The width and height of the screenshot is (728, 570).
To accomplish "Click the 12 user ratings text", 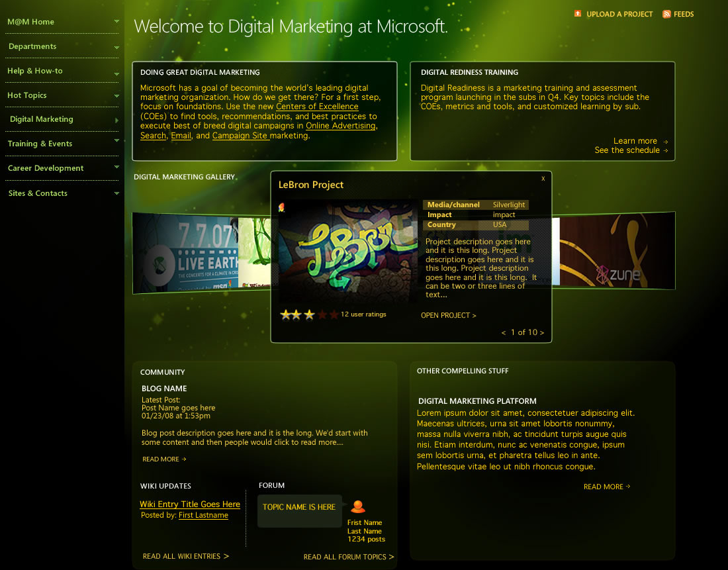I will tap(363, 314).
